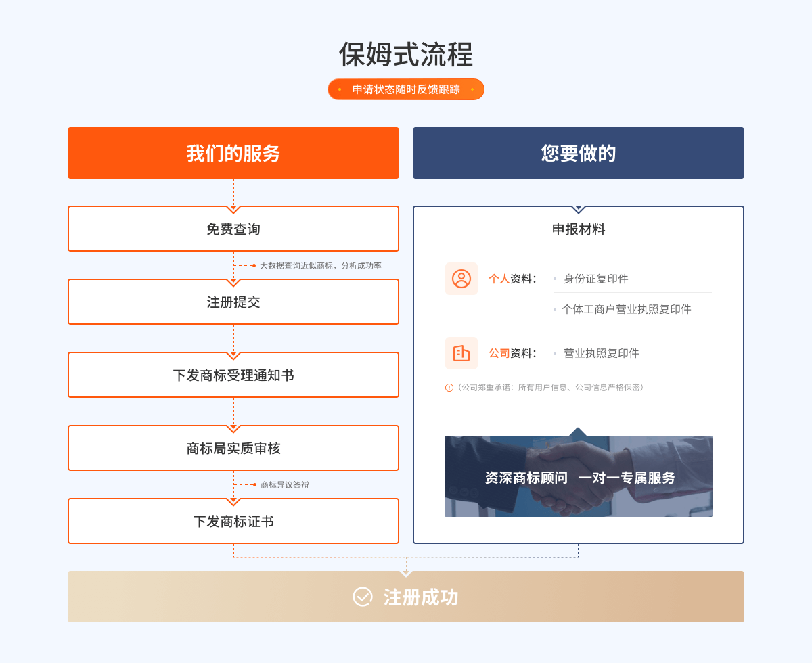Click the triangle pointer above handshake banner

pos(578,432)
